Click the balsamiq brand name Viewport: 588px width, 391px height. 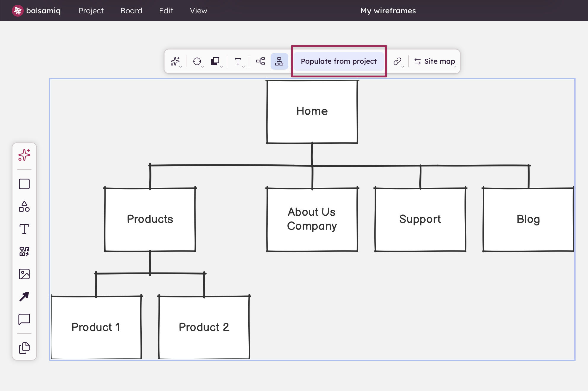[43, 11]
